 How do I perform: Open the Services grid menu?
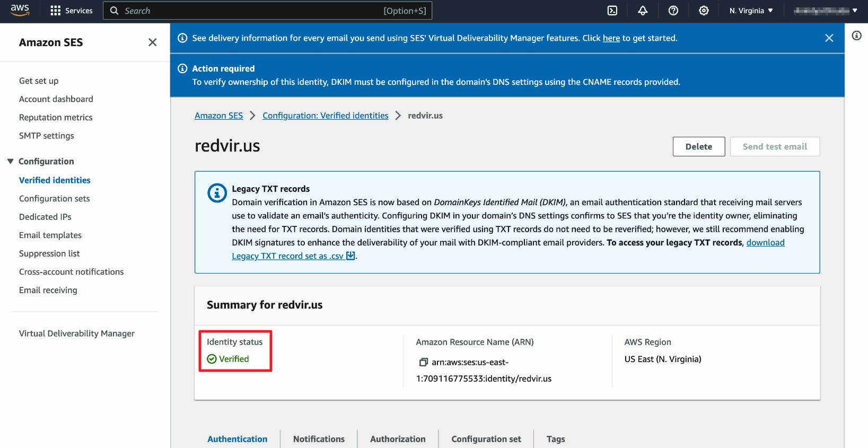[x=71, y=11]
